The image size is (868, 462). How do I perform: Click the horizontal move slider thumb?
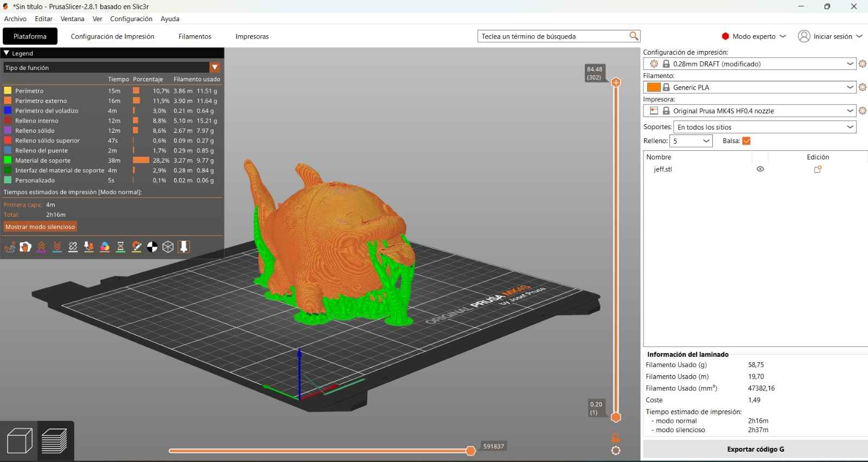click(471, 451)
